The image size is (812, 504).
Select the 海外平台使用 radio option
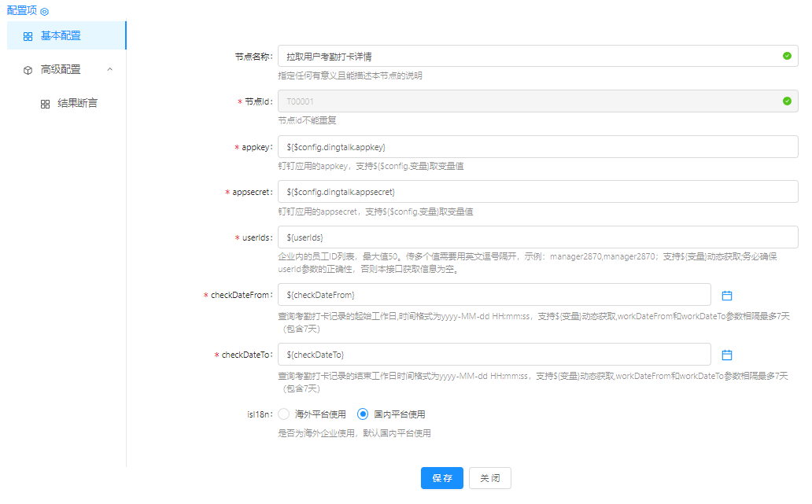coord(284,414)
